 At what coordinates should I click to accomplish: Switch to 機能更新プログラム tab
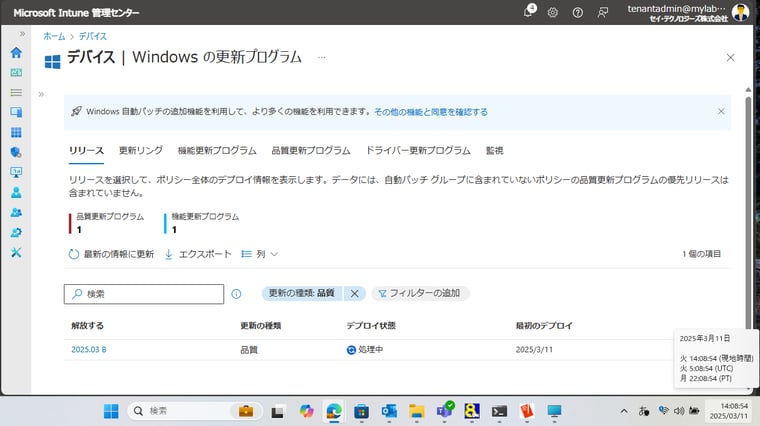(x=217, y=151)
